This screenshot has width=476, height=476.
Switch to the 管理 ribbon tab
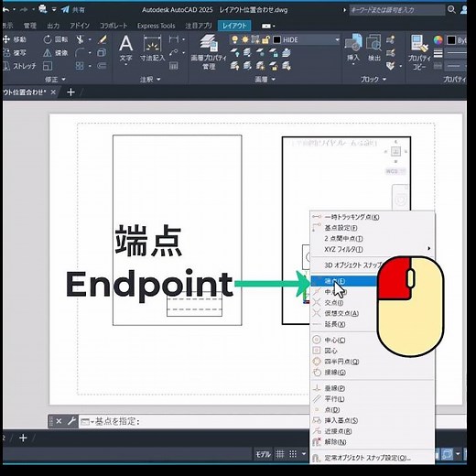(x=30, y=26)
